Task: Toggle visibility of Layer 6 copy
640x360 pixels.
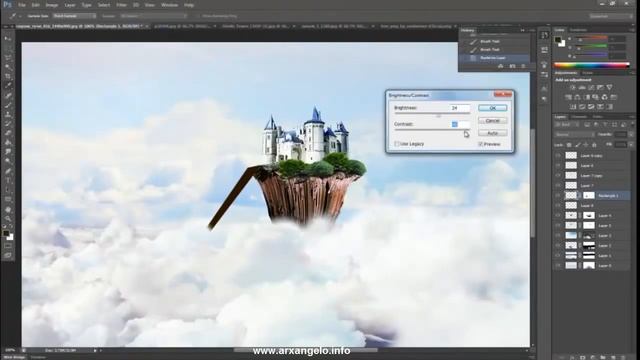Action: click(x=558, y=156)
